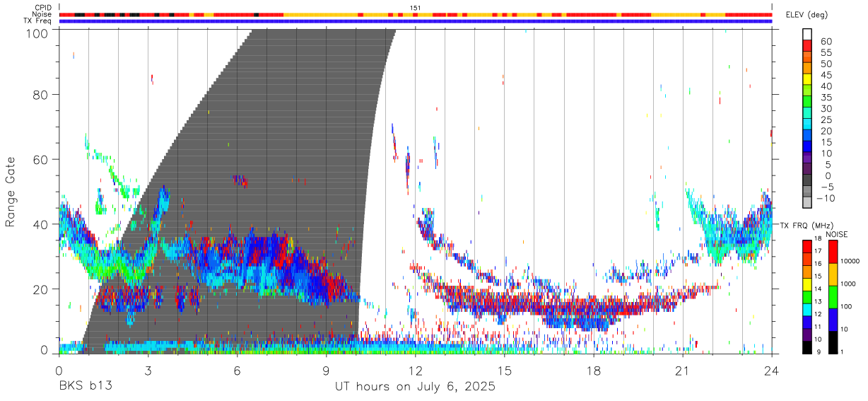Click the 12 tick on the UT hours axis
Image resolution: width=868 pixels, height=401 pixels.
[415, 370]
